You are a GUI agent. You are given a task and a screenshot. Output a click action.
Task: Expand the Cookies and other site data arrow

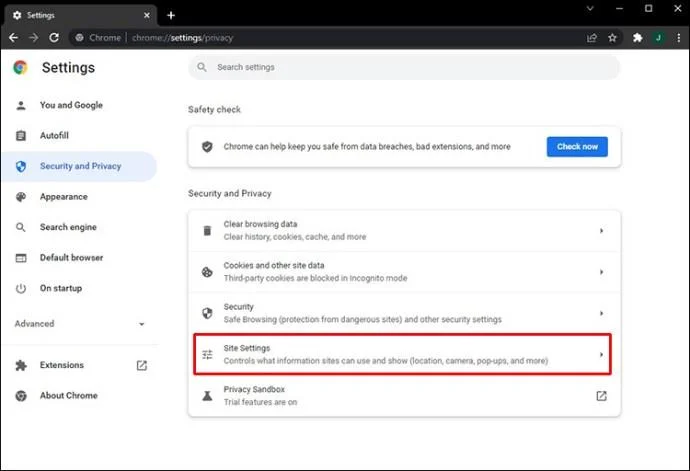click(601, 272)
